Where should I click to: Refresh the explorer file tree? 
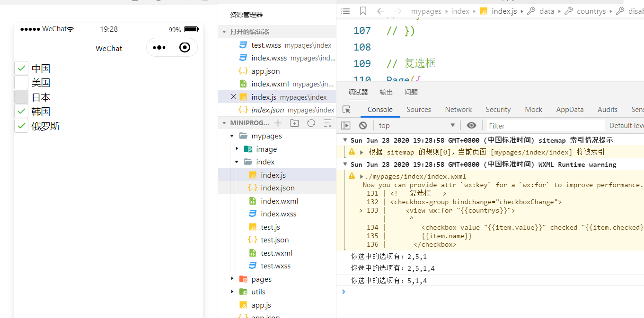point(311,123)
